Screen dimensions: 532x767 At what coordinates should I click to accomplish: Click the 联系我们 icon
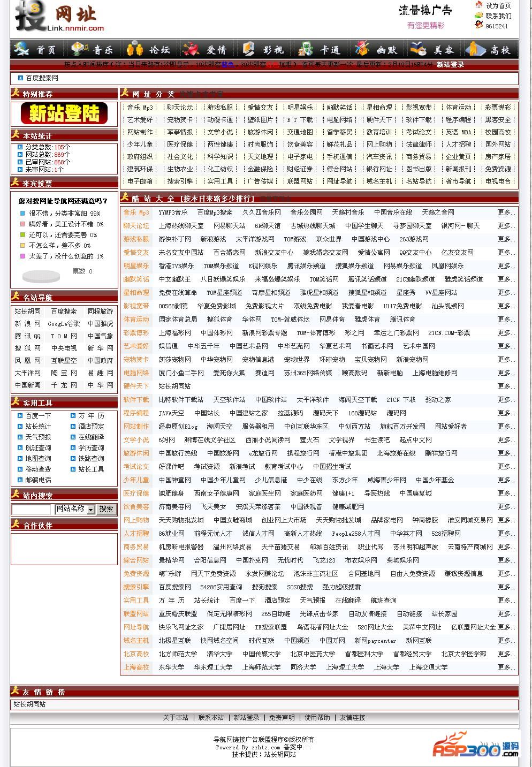pyautogui.click(x=478, y=15)
